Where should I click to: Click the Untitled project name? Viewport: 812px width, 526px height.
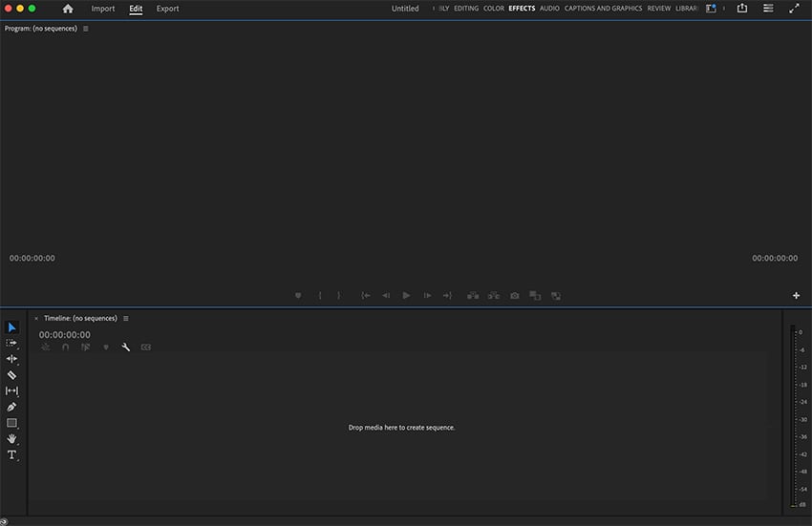pyautogui.click(x=405, y=9)
